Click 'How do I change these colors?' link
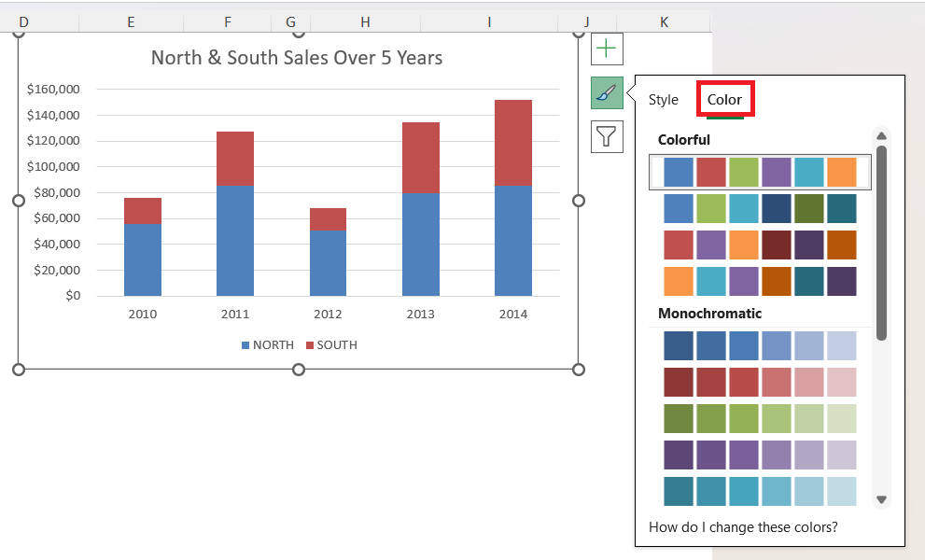This screenshot has width=925, height=560. tap(743, 527)
